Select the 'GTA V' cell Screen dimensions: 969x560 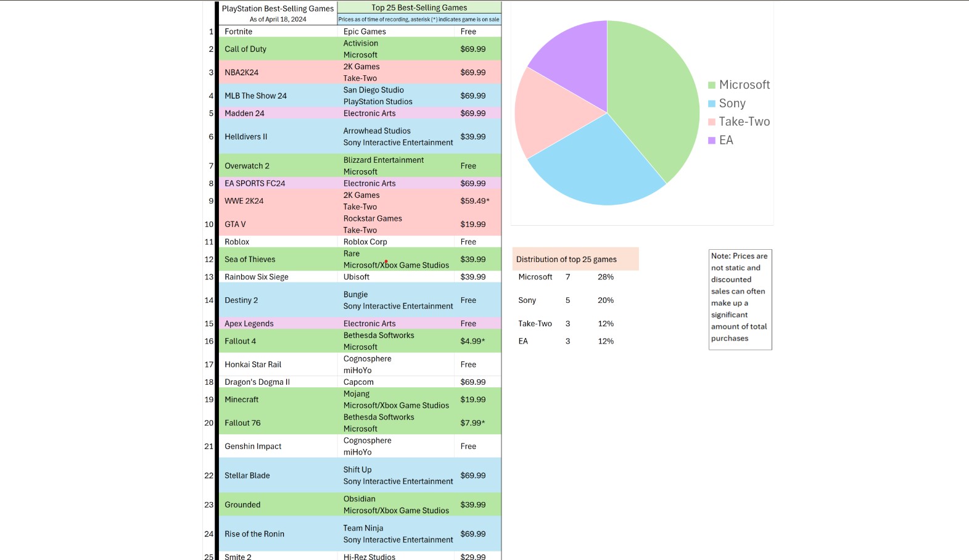[278, 224]
